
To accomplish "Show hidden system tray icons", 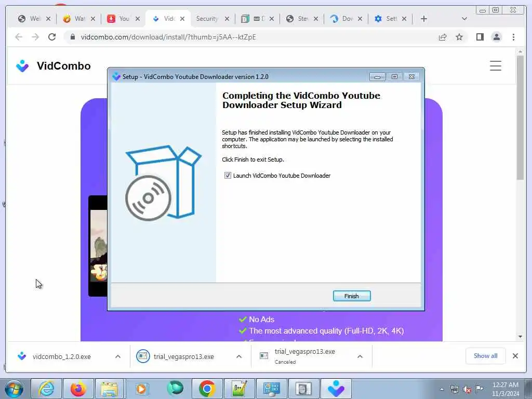I will pyautogui.click(x=442, y=390).
